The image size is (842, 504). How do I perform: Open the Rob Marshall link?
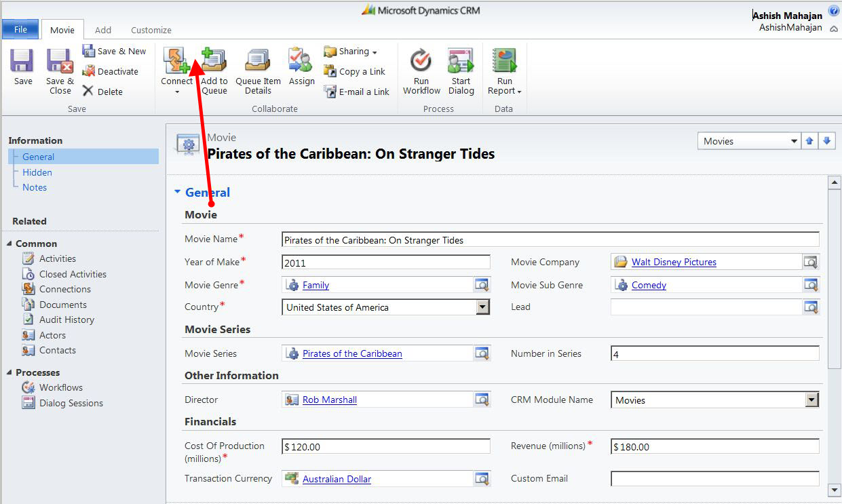pyautogui.click(x=330, y=400)
